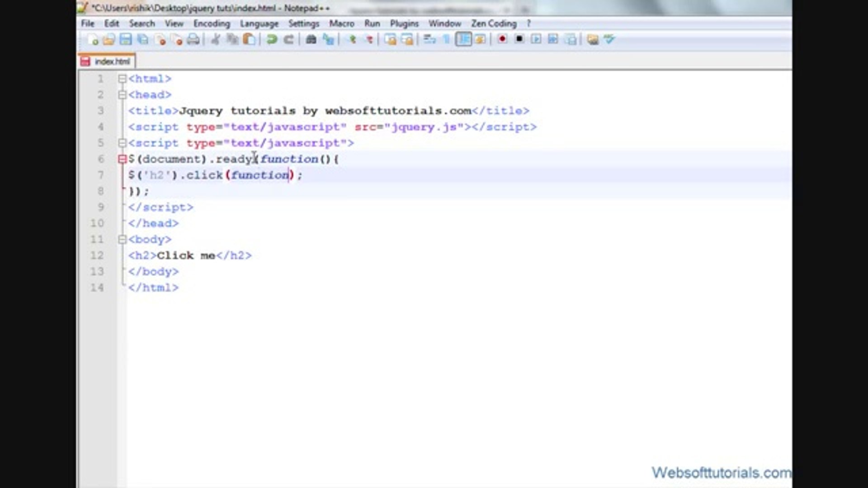Collapse the body tag fold marker
This screenshot has width=868, height=488.
pyautogui.click(x=122, y=239)
